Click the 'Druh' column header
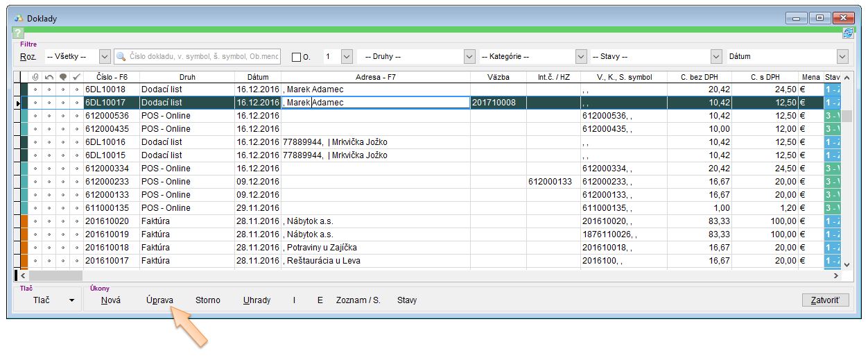 (x=186, y=77)
